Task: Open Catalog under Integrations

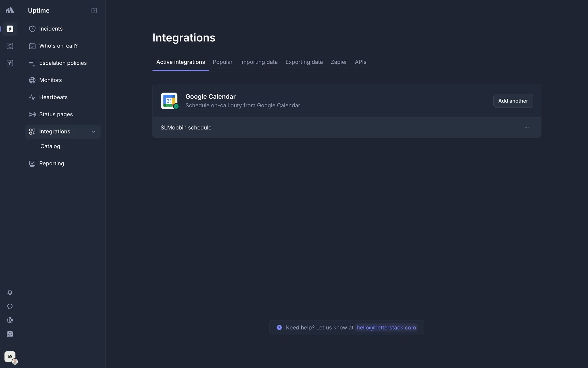Action: tap(50, 146)
